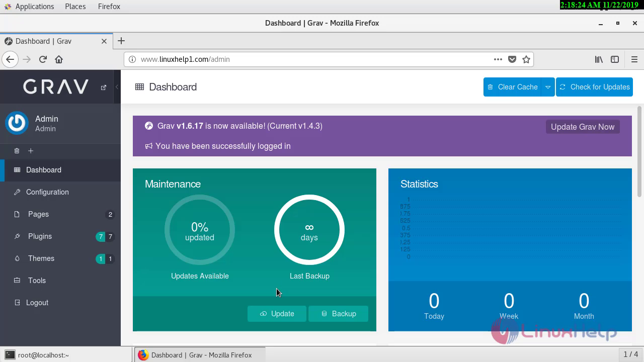
Task: Toggle Firefox sidebar view icon
Action: (615, 59)
